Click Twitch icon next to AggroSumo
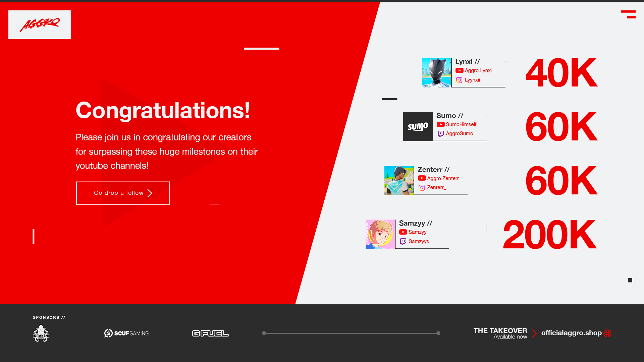Screen dimensions: 644x362 pyautogui.click(x=440, y=134)
